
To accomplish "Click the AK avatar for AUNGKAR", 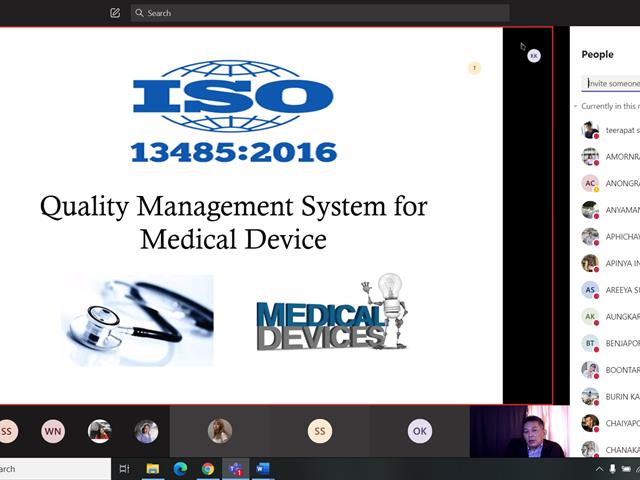I will (x=590, y=316).
